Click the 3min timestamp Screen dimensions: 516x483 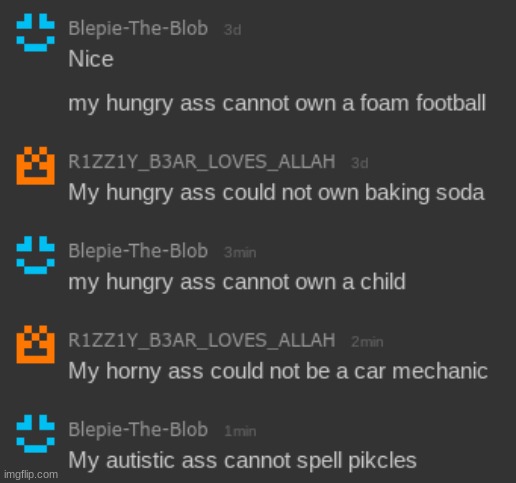[x=240, y=253]
